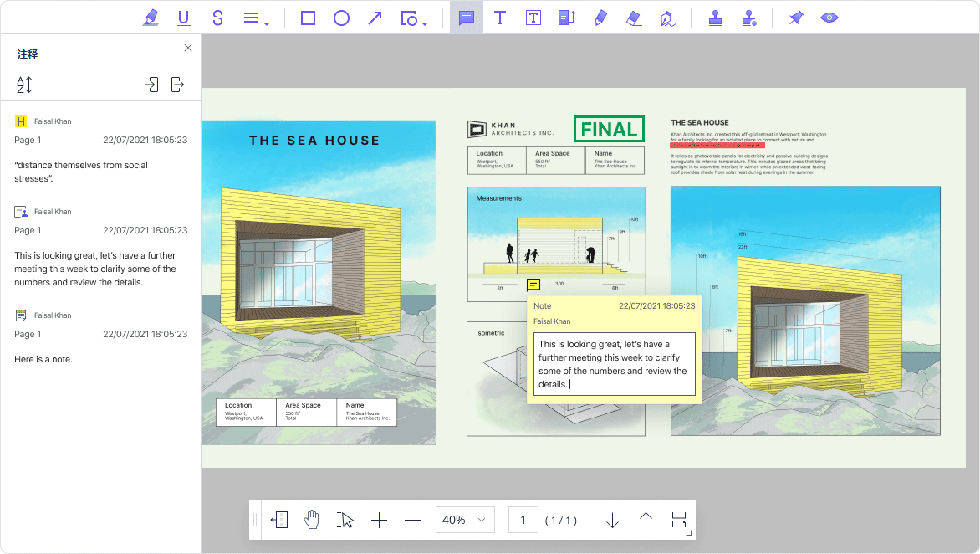
Task: Go to next page with down arrow
Action: click(612, 520)
